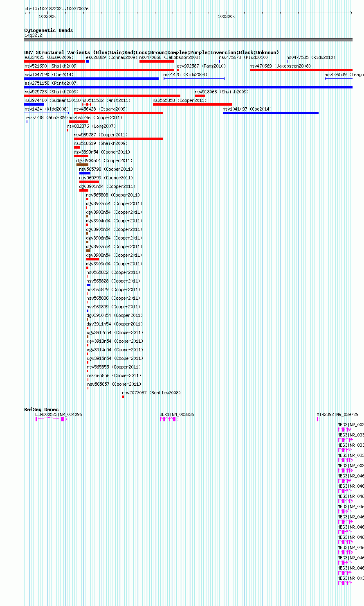
Task: Select the nsv525723 (Shaikh2009) label
Action: coord(52,92)
